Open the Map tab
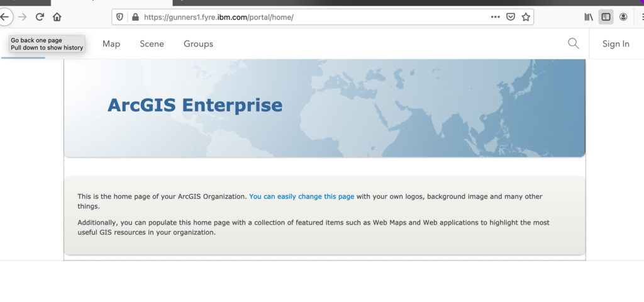644x302 pixels. tap(111, 44)
